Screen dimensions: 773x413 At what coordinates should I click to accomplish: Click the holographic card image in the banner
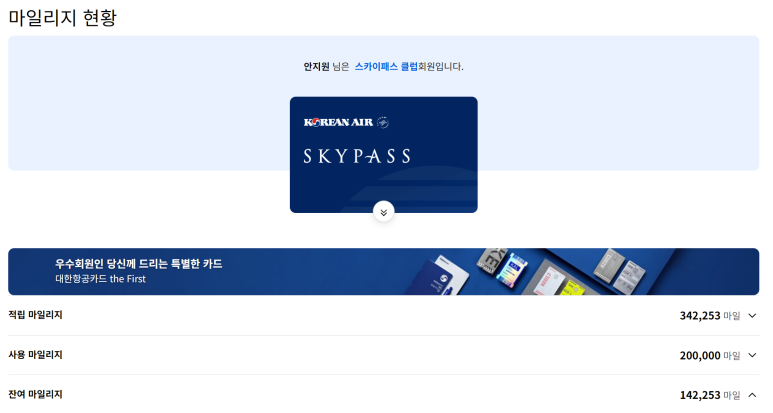pos(514,271)
